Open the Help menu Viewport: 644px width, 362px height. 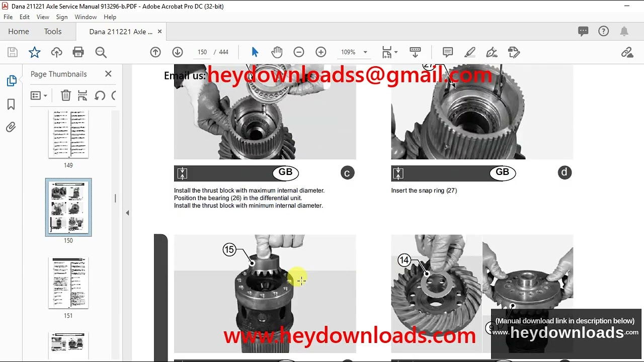(x=110, y=17)
